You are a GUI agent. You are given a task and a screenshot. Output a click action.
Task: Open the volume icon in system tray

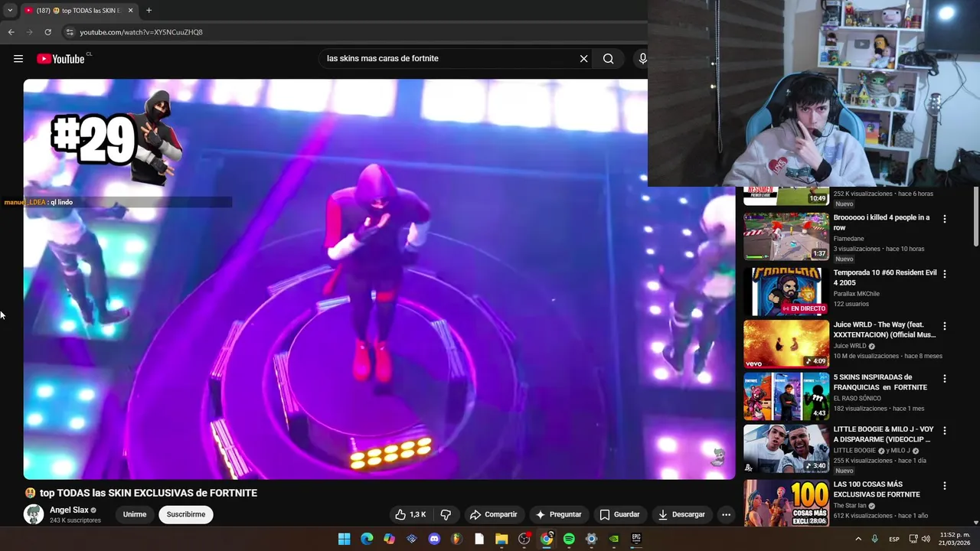927,539
